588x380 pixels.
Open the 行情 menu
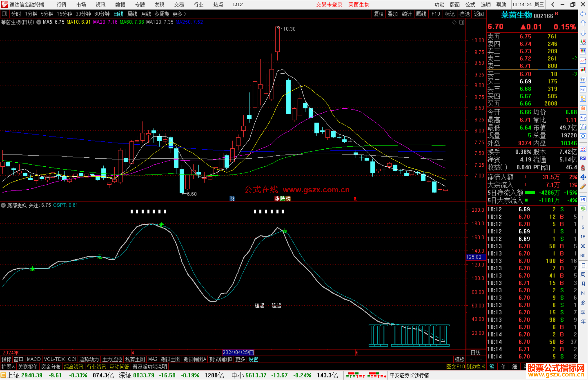point(62,4)
